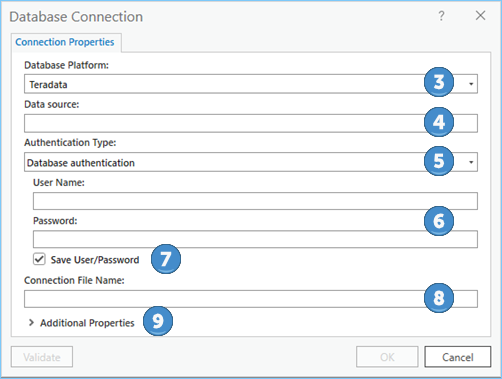The image size is (502, 379).
Task: Click the Validate button
Action: [42, 357]
